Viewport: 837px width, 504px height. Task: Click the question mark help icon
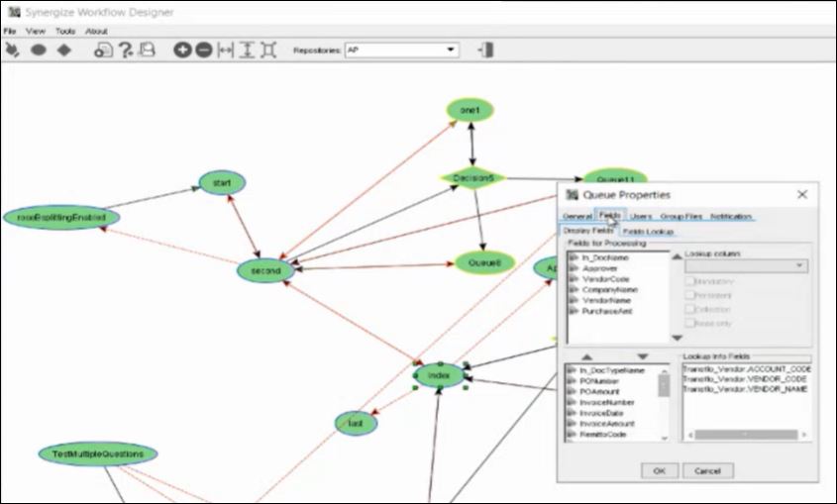tap(126, 50)
